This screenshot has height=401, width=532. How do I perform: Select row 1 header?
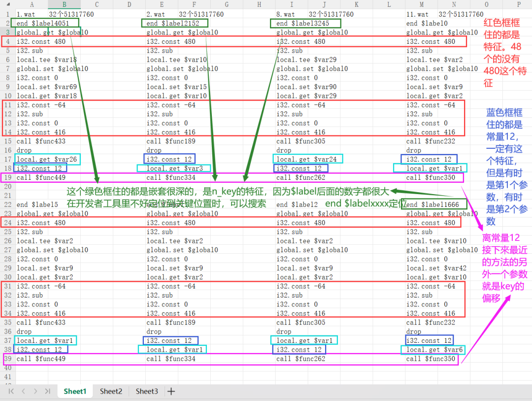click(8, 14)
